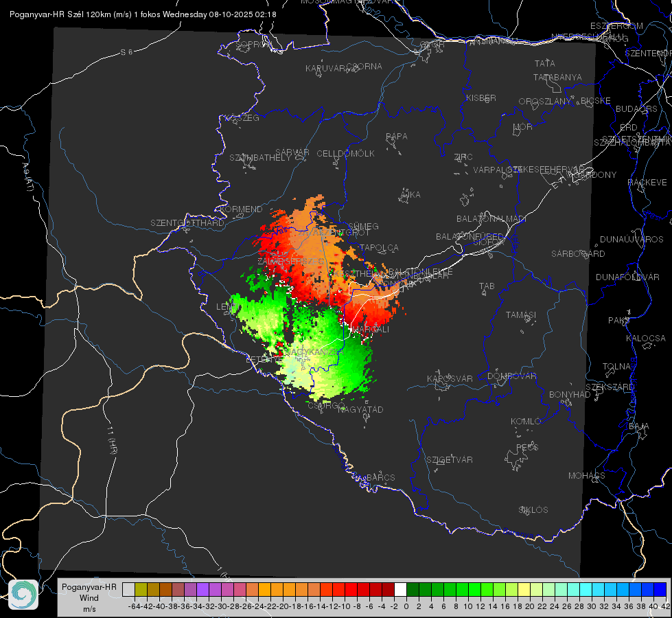672x618 pixels.
Task: Click the deep blue last swatch in legend
Action: pyautogui.click(x=660, y=590)
